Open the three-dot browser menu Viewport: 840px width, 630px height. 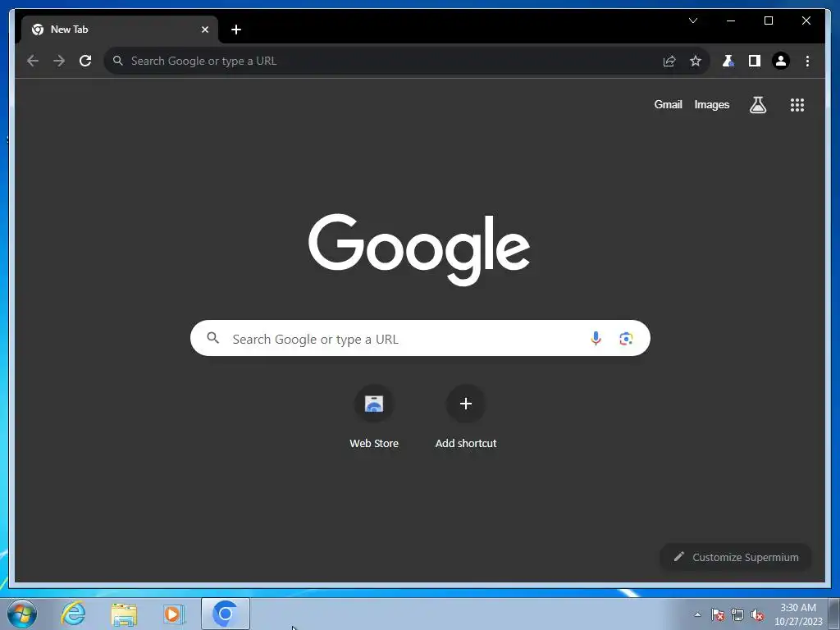coord(807,61)
